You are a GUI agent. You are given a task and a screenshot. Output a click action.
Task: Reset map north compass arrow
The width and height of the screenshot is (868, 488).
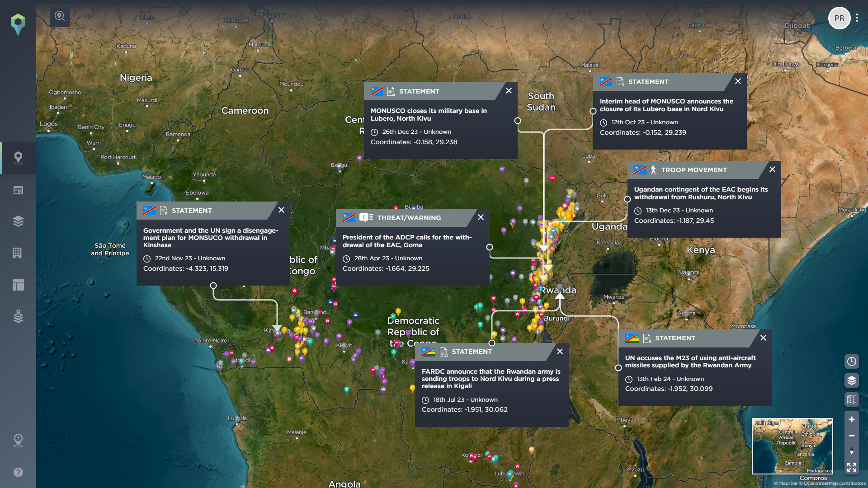point(852,451)
